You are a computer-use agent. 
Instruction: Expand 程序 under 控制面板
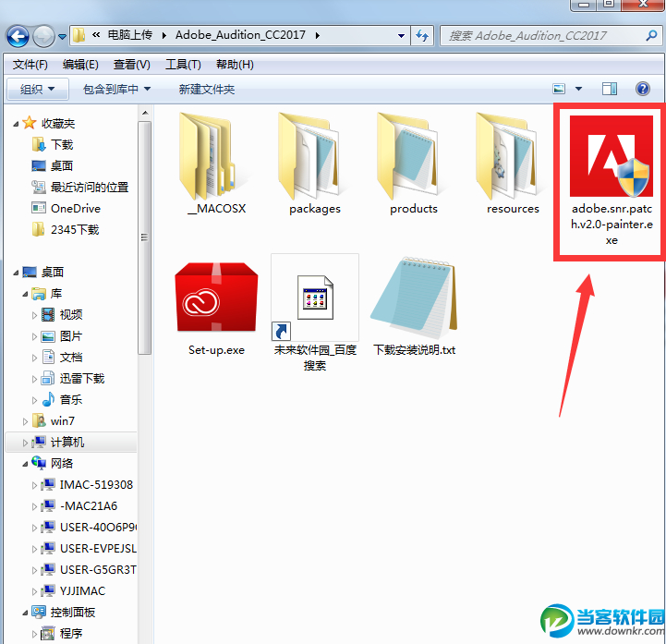(x=34, y=634)
